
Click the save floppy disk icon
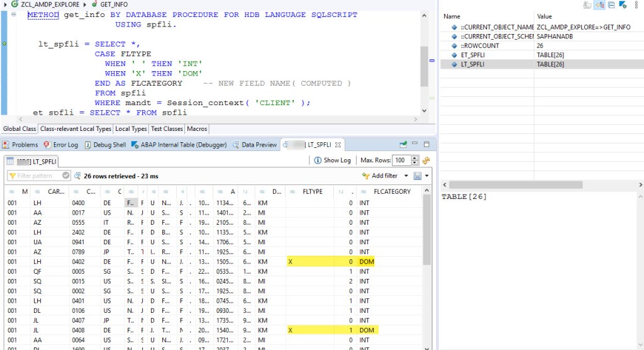pyautogui.click(x=418, y=176)
